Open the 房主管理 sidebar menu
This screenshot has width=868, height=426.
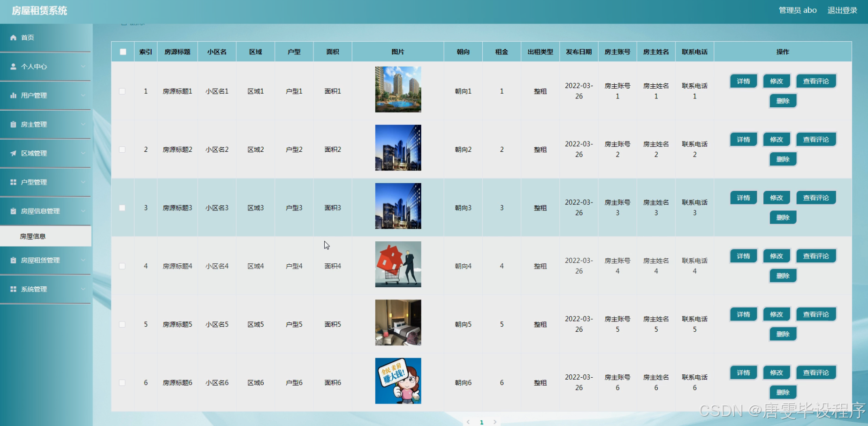[46, 124]
